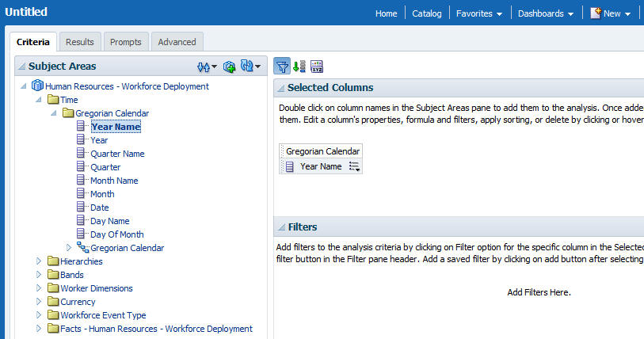The width and height of the screenshot is (644, 339).
Task: Select the Year column in tree
Action: click(x=99, y=140)
